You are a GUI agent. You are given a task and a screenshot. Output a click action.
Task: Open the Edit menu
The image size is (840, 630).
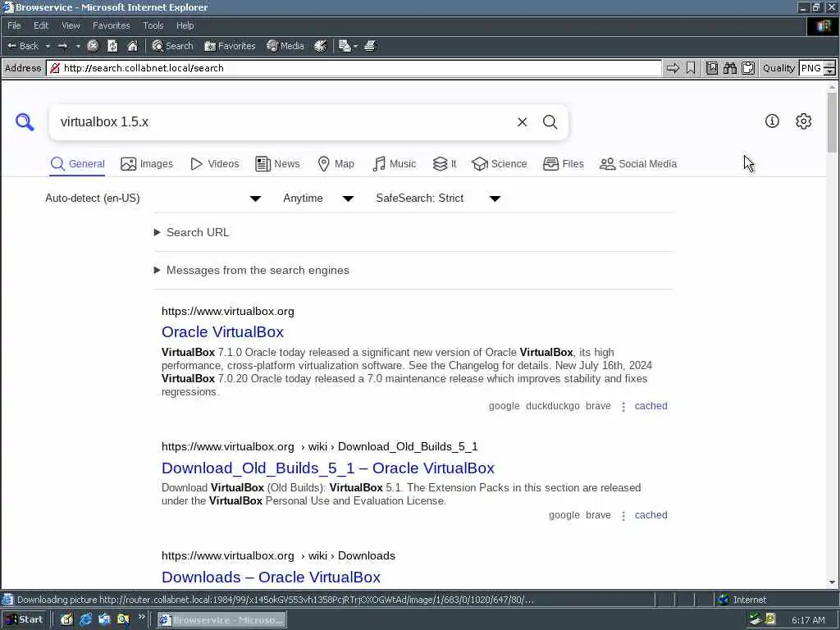point(41,25)
